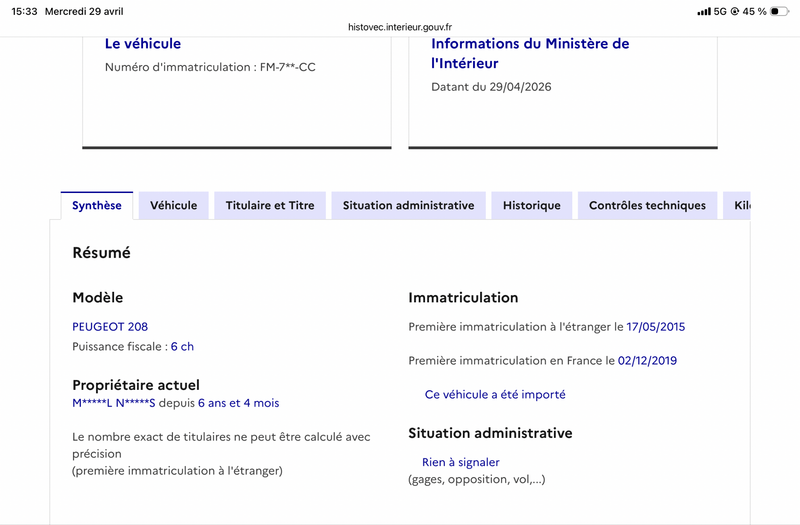Select the 'PEUGEOT 208' model text
The height and width of the screenshot is (525, 800).
pyautogui.click(x=110, y=327)
